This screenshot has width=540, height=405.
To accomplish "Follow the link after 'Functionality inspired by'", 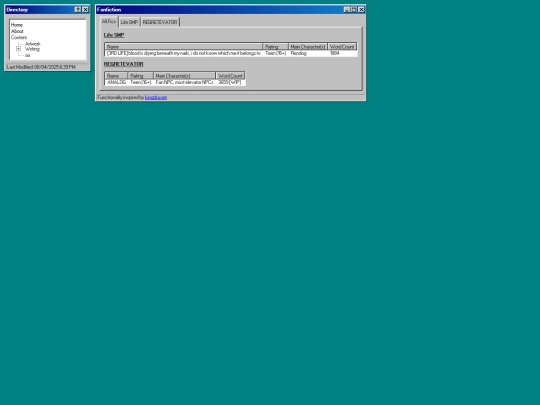I will tap(156, 97).
